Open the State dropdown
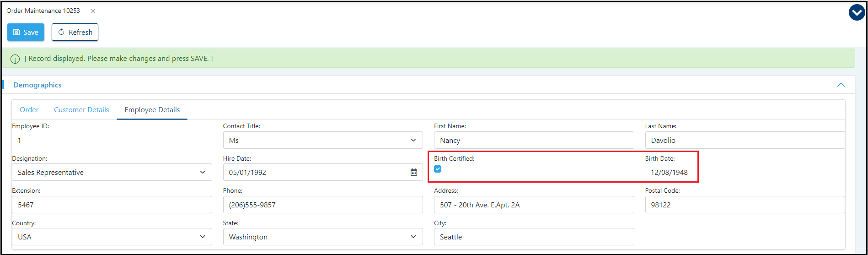This screenshot has height=255, width=868. (x=322, y=237)
